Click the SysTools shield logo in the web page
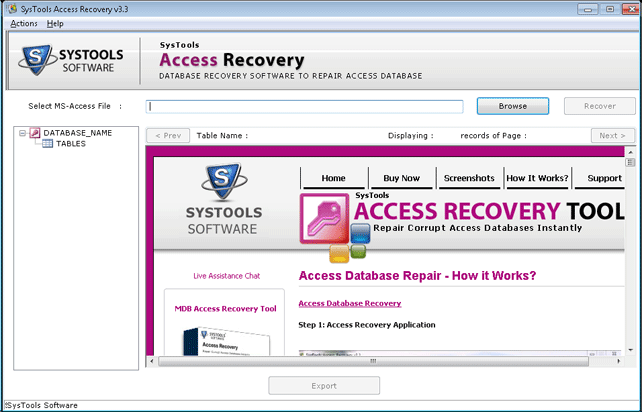Image resolution: width=642 pixels, height=412 pixels. click(224, 181)
